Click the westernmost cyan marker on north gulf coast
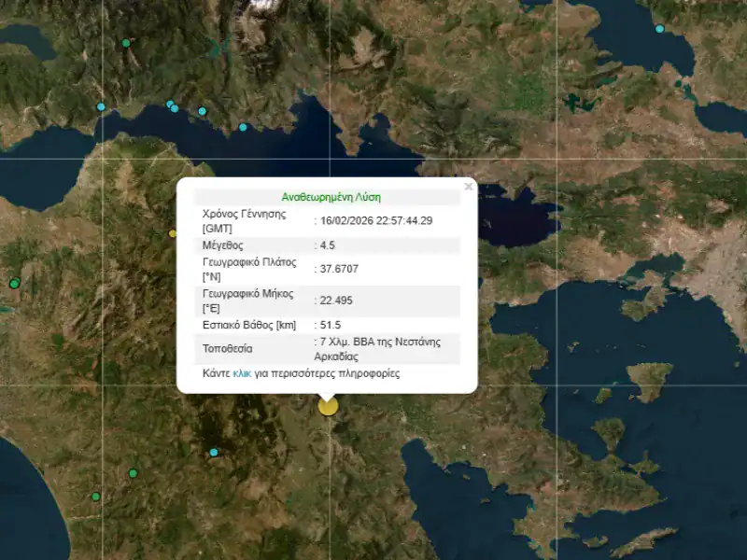 (101, 106)
